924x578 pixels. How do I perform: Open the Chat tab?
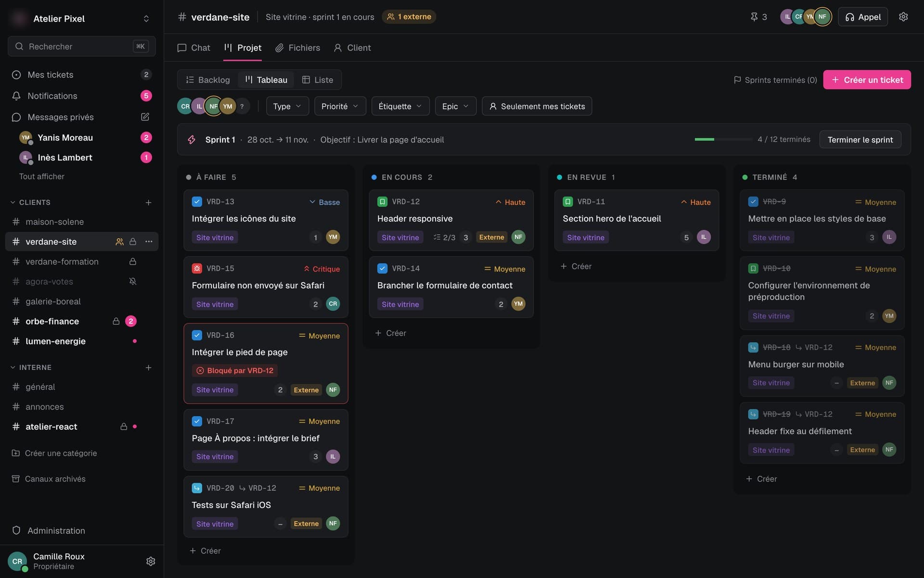[x=194, y=48]
